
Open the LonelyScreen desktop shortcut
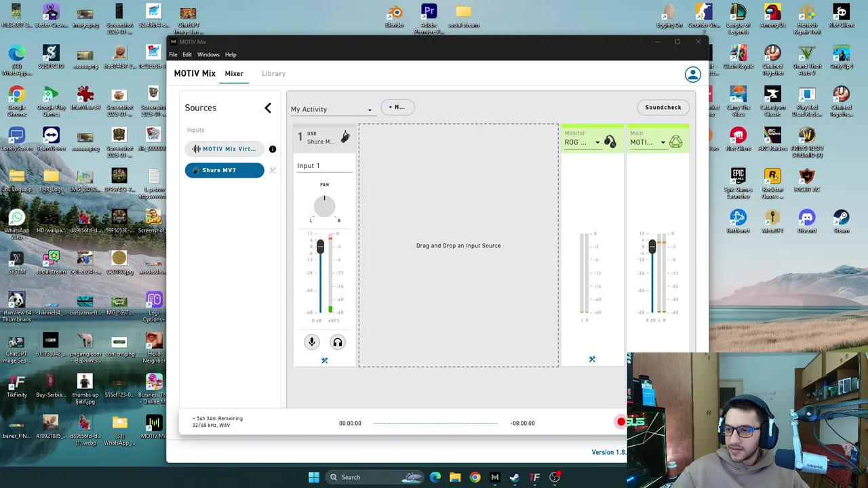[16, 140]
